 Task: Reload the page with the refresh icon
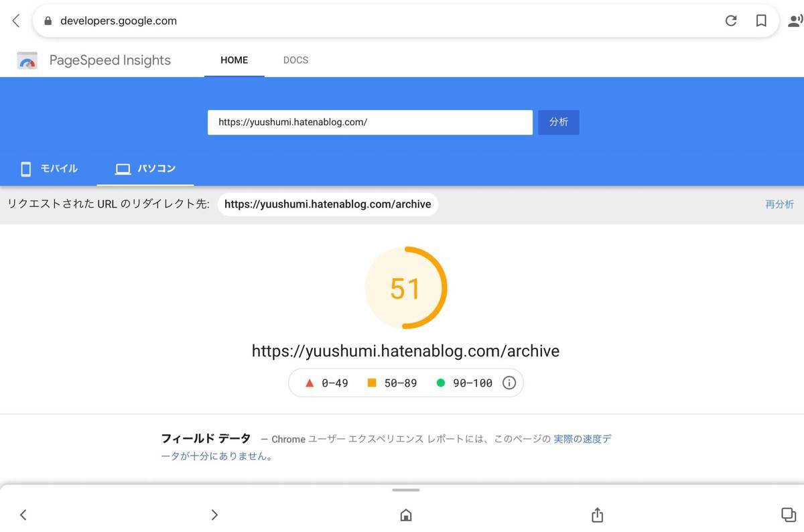coord(731,21)
